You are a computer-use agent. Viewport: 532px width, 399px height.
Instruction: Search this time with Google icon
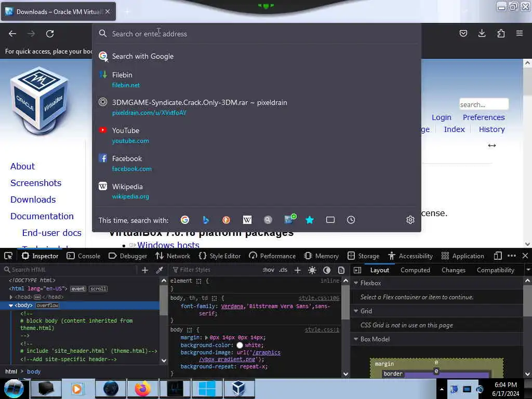pyautogui.click(x=185, y=220)
